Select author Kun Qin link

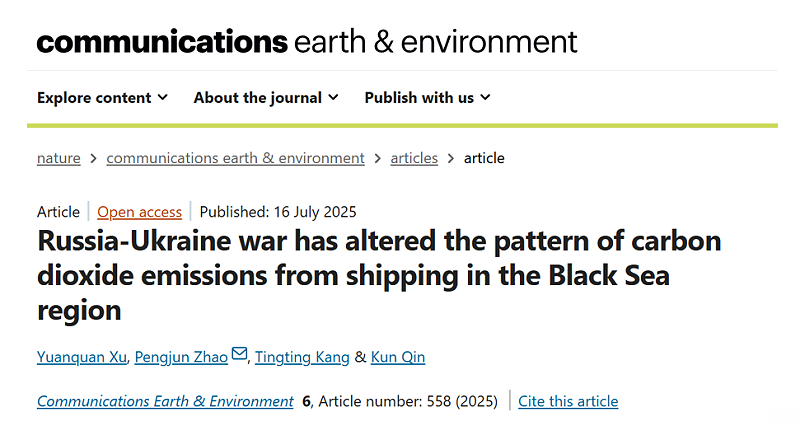(398, 357)
